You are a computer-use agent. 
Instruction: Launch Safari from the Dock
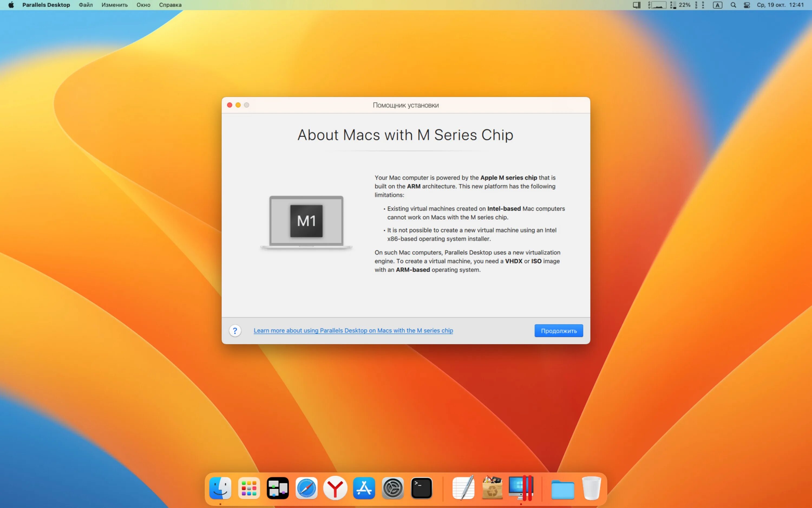coord(306,488)
